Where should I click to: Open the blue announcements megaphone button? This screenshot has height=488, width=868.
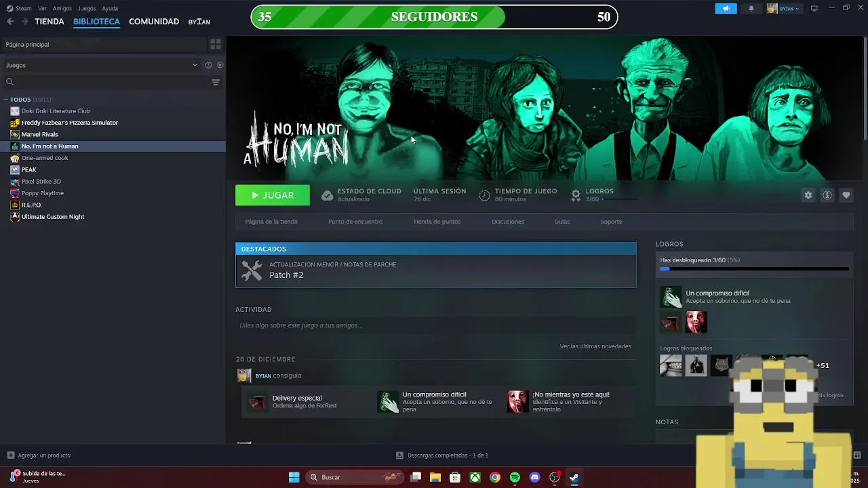point(726,8)
